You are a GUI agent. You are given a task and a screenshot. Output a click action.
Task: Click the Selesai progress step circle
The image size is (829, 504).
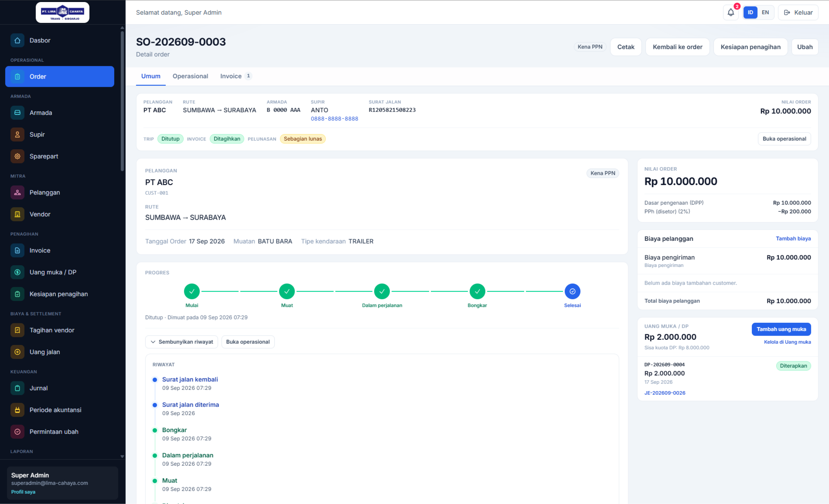pyautogui.click(x=572, y=291)
